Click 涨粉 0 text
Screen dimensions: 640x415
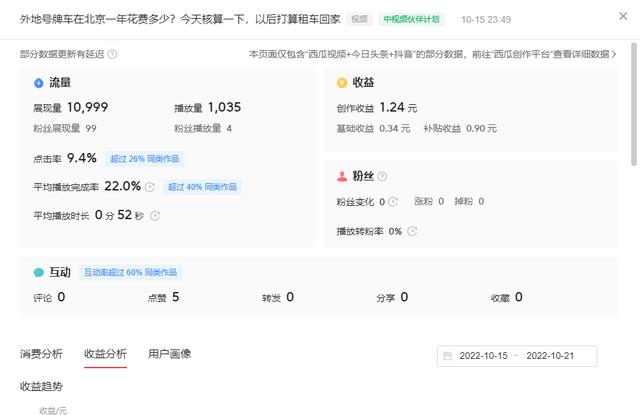pos(429,202)
